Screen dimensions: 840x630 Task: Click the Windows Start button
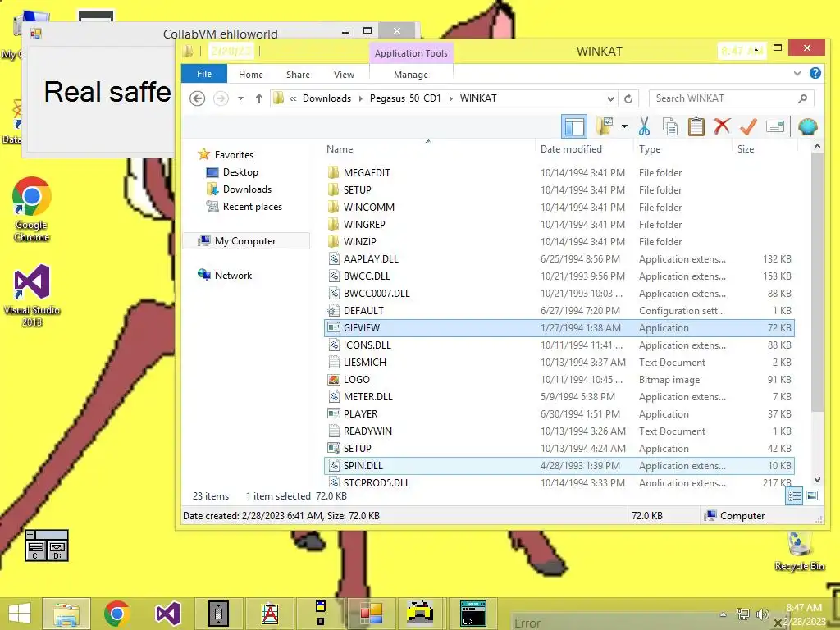pyautogui.click(x=19, y=614)
